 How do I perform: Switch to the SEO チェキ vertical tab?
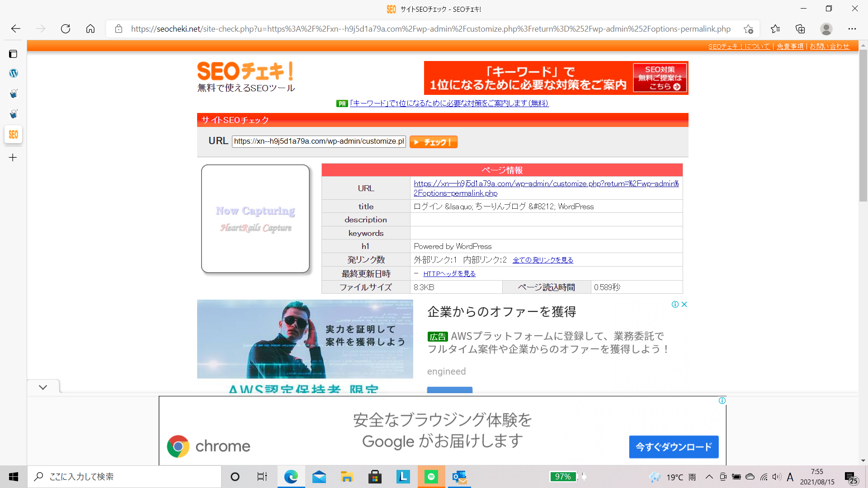[13, 135]
